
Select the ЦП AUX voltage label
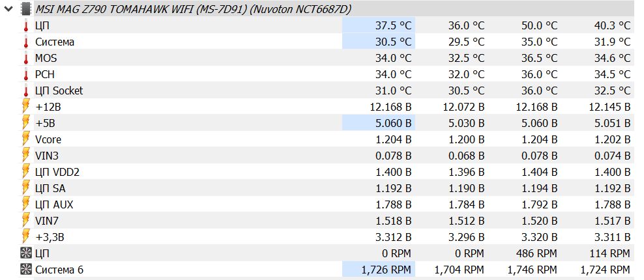pyautogui.click(x=54, y=204)
